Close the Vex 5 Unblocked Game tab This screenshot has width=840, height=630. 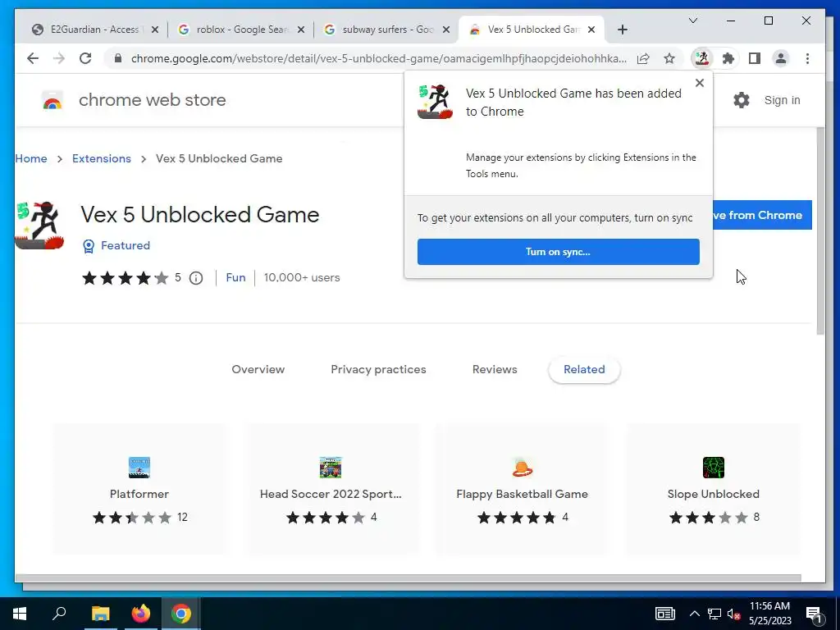click(591, 30)
